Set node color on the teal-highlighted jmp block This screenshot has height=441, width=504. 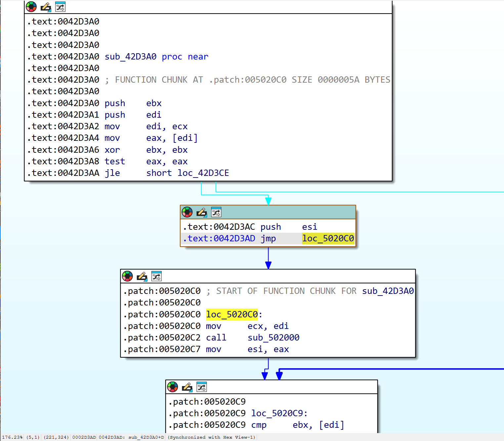point(187,212)
